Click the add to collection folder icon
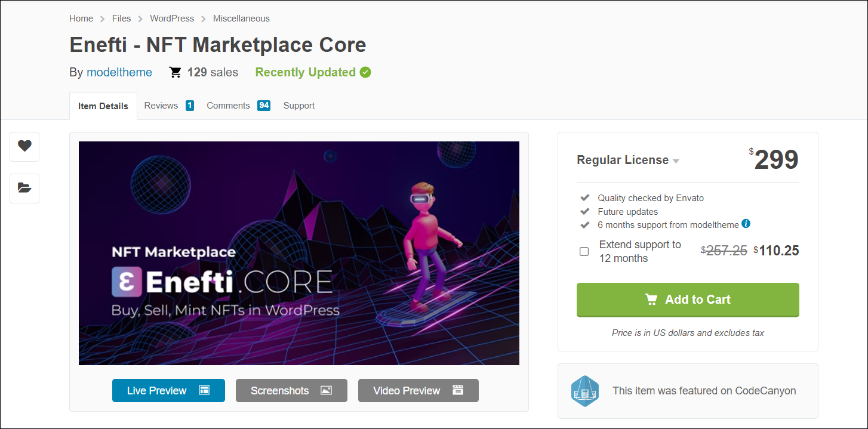The height and width of the screenshot is (429, 868). (24, 188)
